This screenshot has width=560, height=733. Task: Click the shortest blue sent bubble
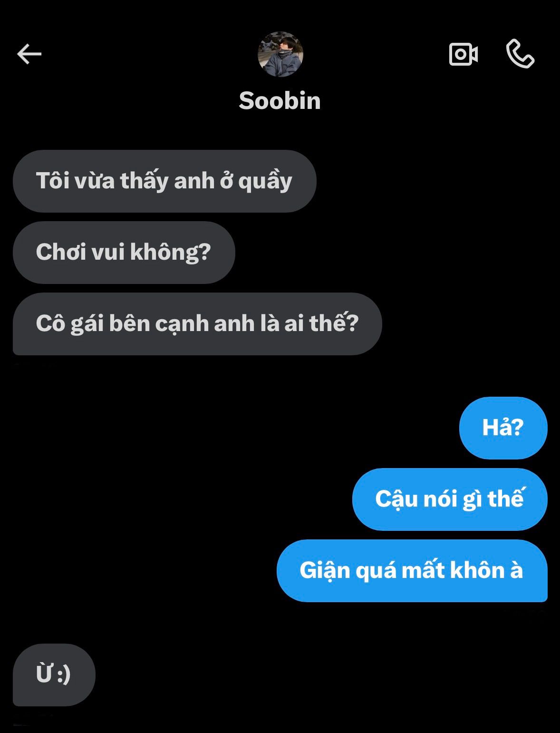click(x=503, y=428)
